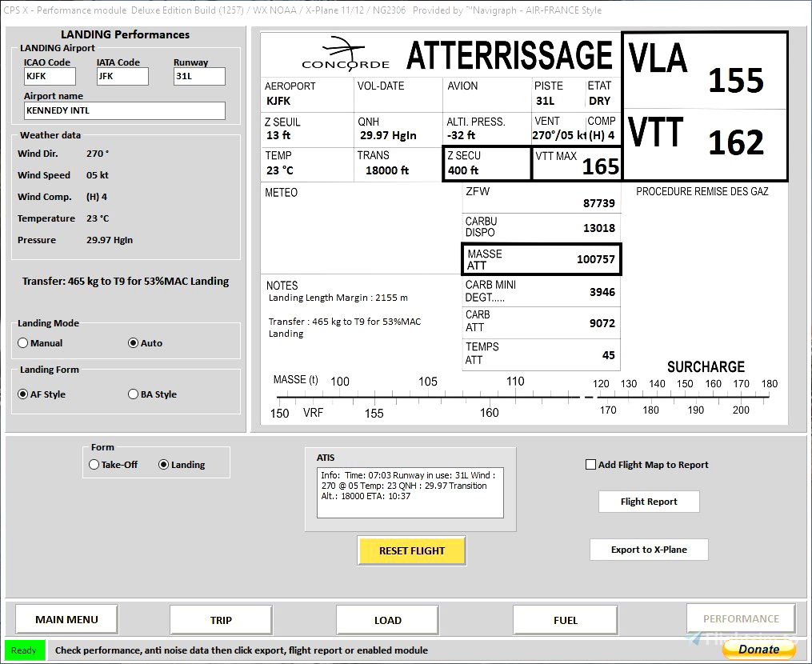
Task: Click the TRANS value 18000 ft
Action: point(387,170)
